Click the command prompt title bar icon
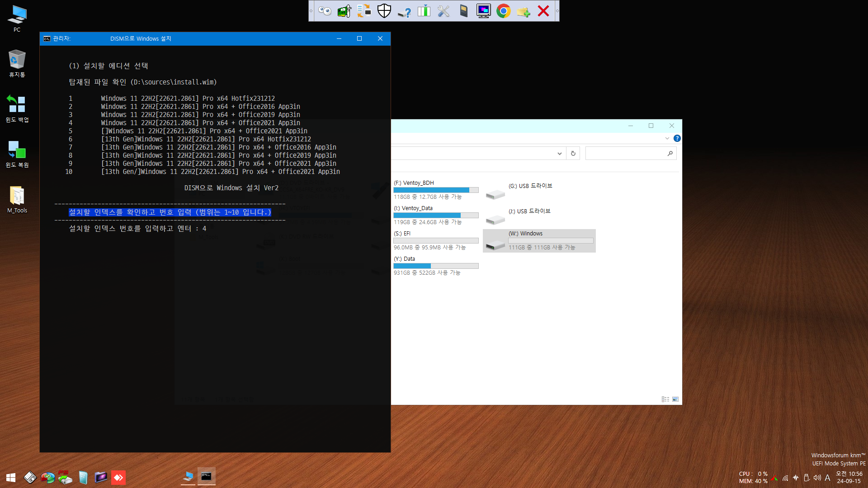 coord(47,38)
